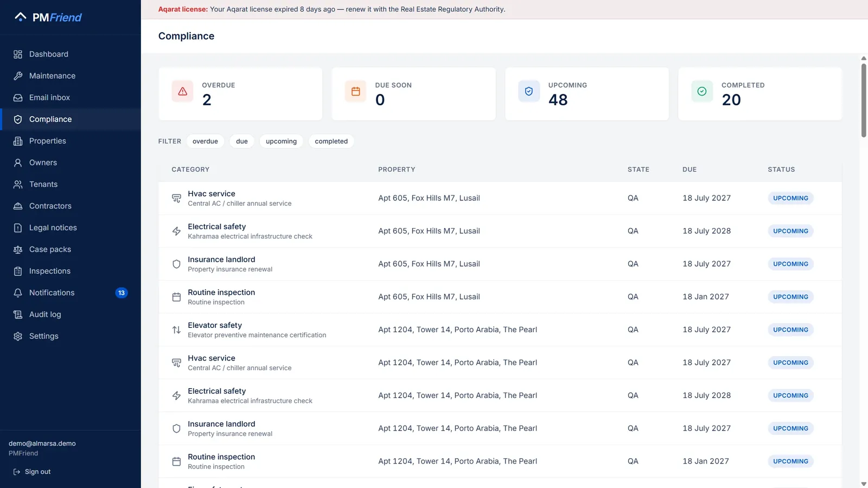Screen dimensions: 868x488
Task: Click the Legal notices document icon
Action: coord(18,228)
